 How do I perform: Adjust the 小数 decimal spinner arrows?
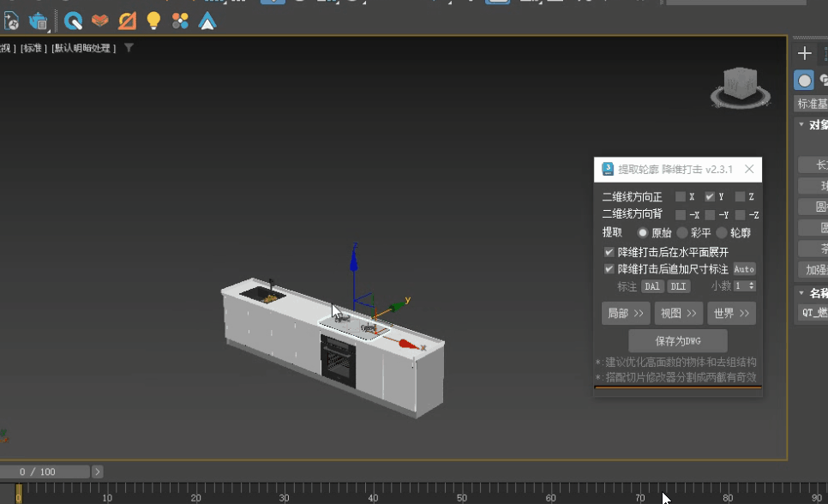752,285
